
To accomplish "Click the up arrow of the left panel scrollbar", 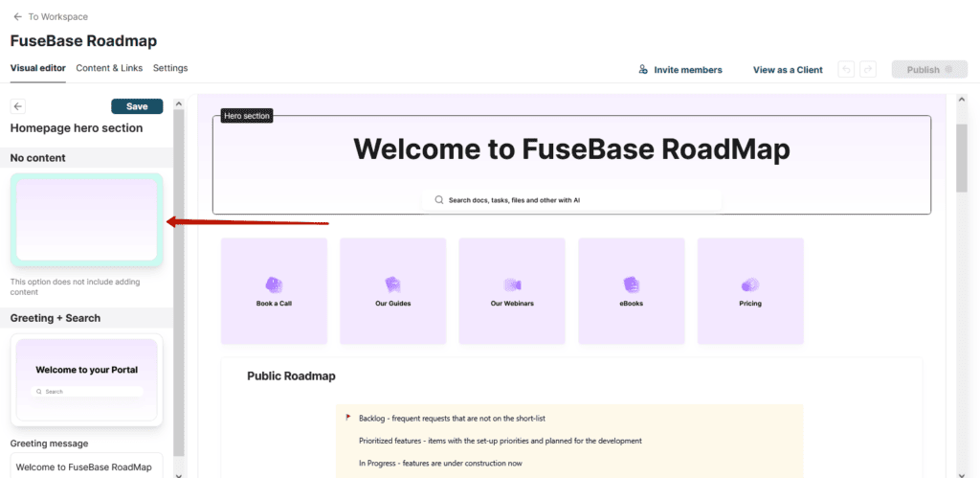I will coord(179,103).
